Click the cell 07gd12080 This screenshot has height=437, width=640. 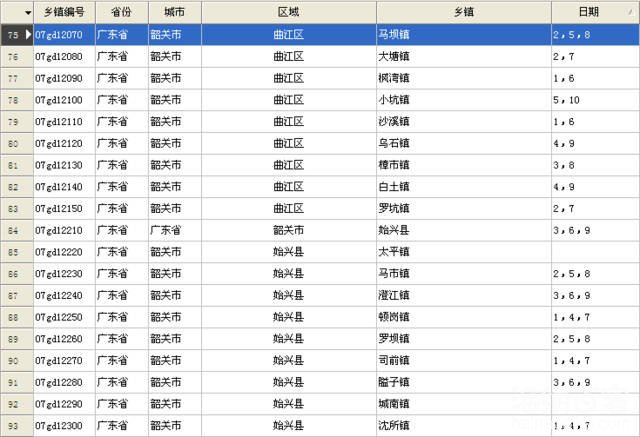click(x=64, y=57)
